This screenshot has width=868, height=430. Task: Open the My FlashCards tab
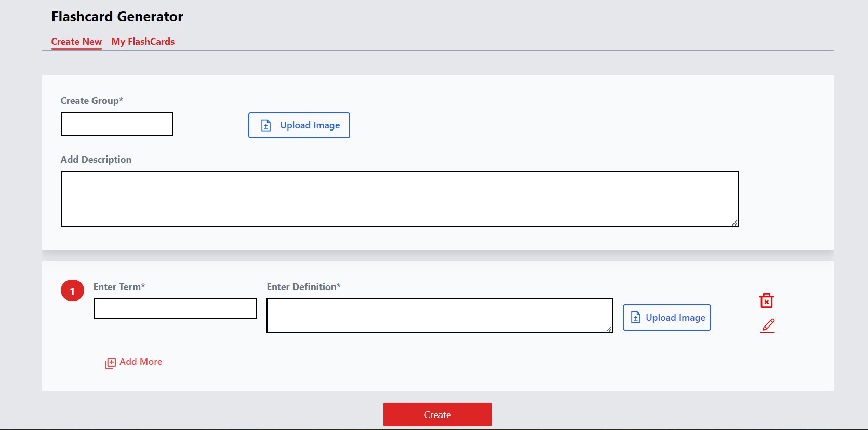(143, 42)
